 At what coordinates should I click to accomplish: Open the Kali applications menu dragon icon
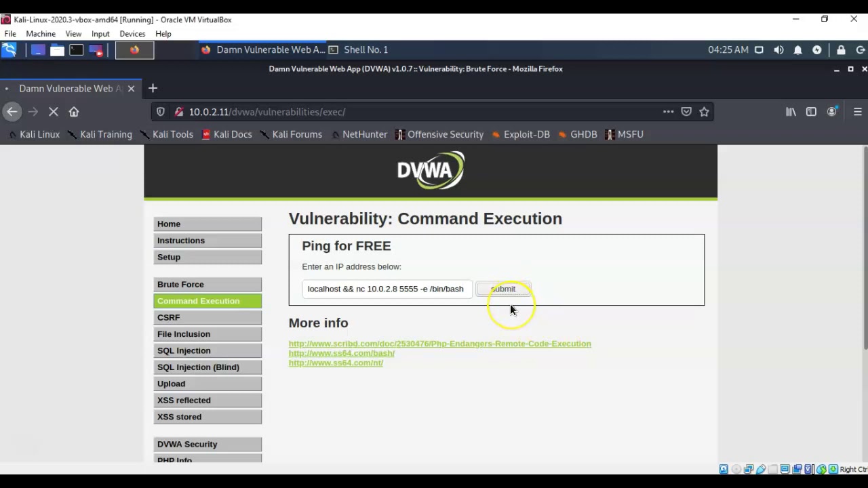coord(9,49)
